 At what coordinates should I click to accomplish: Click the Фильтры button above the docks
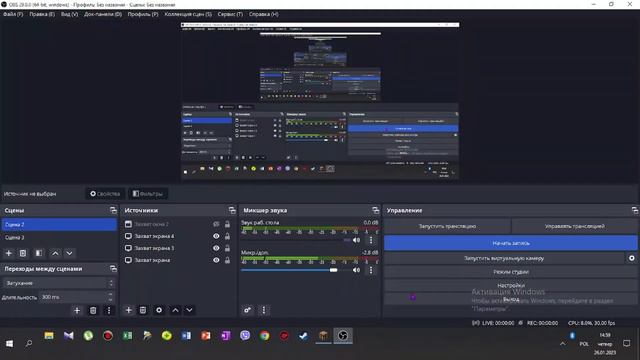pyautogui.click(x=148, y=194)
